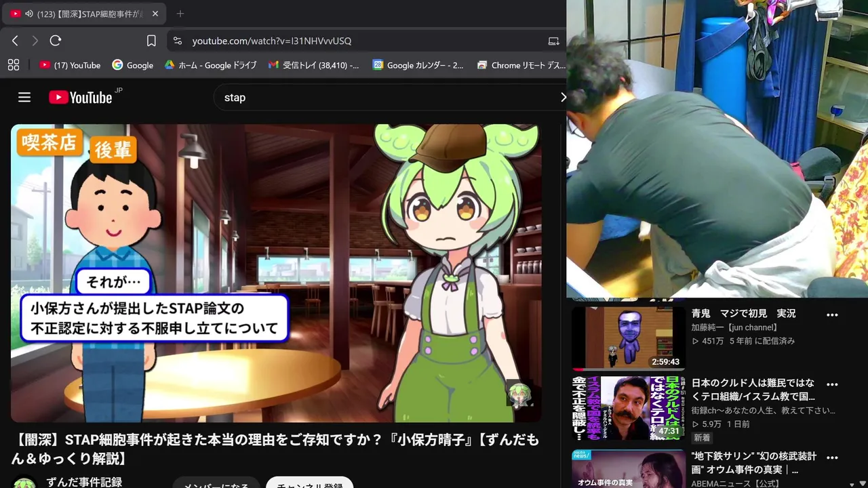This screenshot has width=868, height=488.
Task: Open the 青鬼 マジで初見 実況 title
Action: tap(743, 313)
